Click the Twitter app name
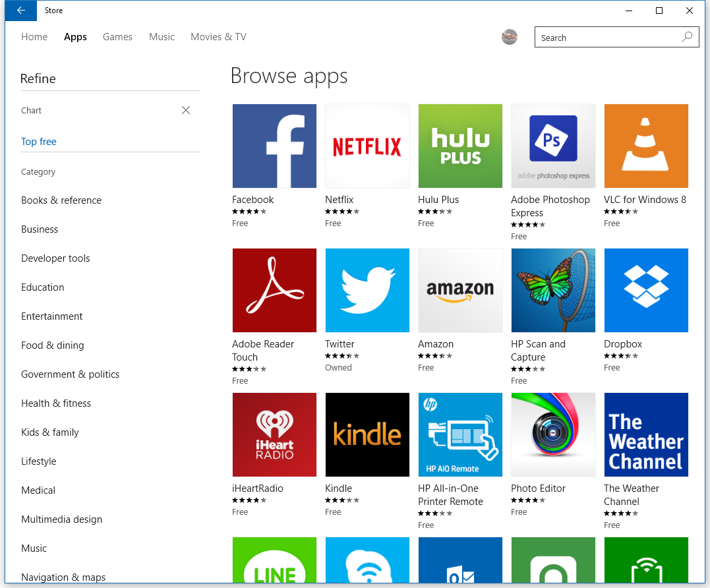 click(x=340, y=344)
